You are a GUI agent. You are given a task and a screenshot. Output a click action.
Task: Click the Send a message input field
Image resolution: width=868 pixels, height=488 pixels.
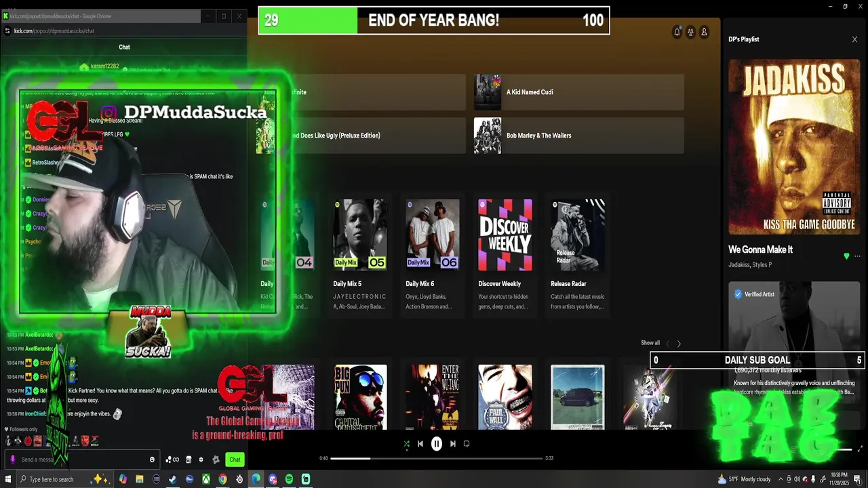pyautogui.click(x=83, y=460)
